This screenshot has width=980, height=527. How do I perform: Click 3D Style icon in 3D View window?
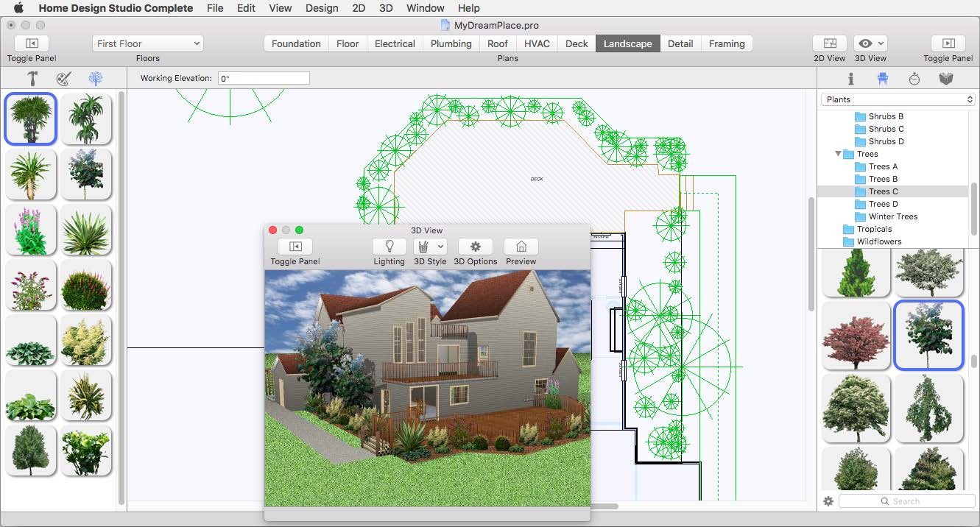[x=423, y=247]
